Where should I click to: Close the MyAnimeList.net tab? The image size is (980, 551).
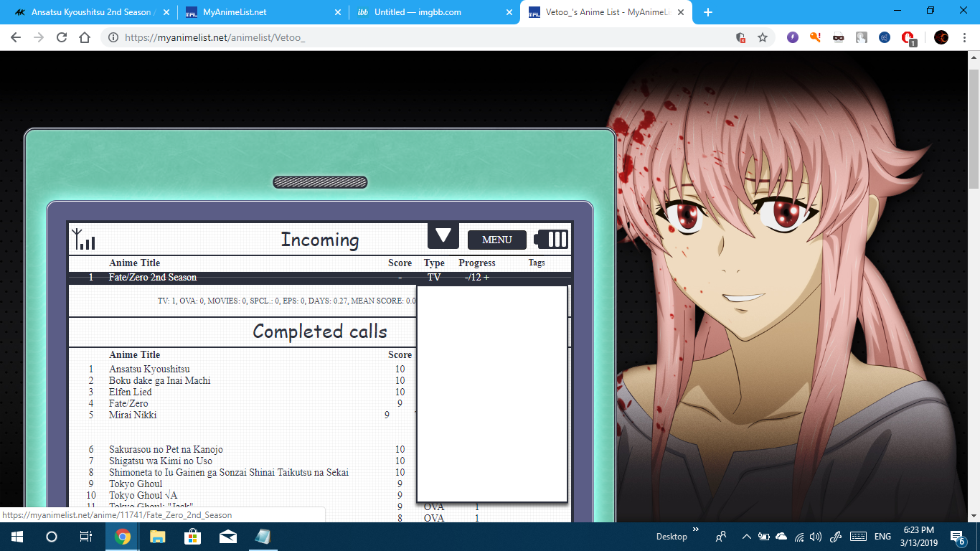[338, 12]
